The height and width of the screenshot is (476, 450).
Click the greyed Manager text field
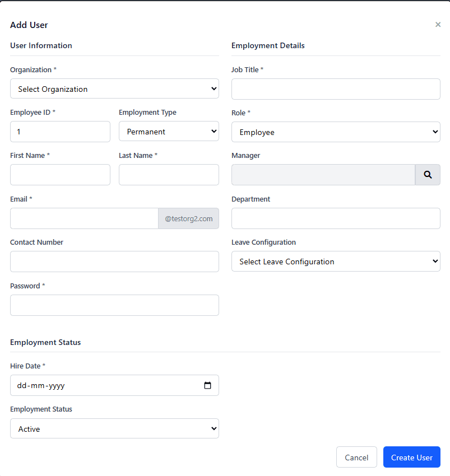click(323, 175)
